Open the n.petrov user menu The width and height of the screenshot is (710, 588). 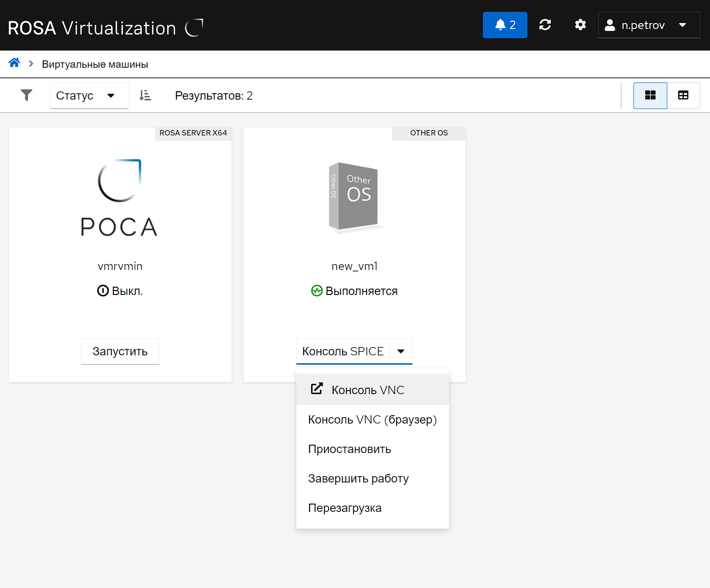point(648,25)
